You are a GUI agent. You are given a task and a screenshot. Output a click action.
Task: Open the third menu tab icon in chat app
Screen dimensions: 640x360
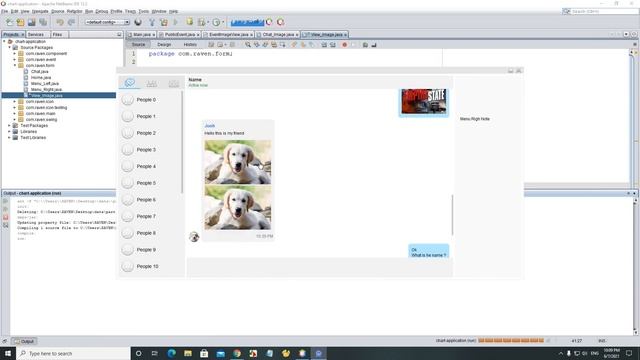tap(173, 83)
